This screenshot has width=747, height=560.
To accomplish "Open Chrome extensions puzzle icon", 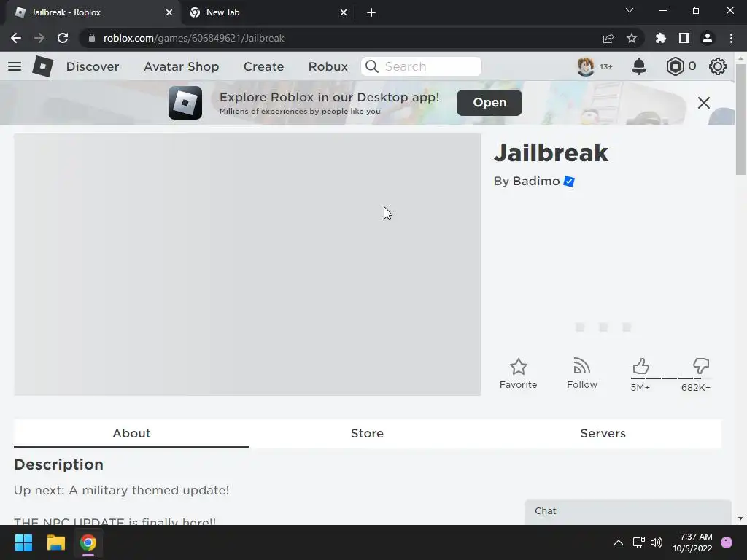I will point(661,38).
